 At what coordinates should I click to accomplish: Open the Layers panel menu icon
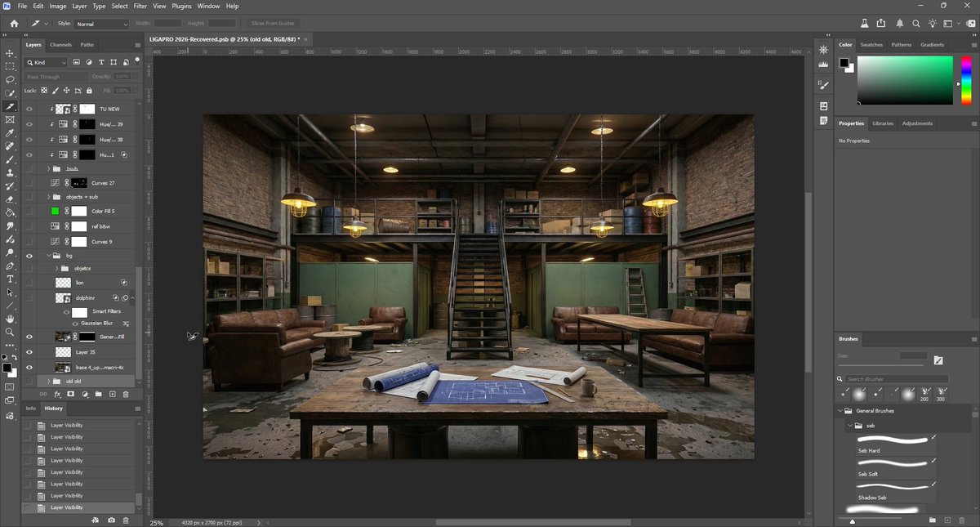(x=137, y=45)
